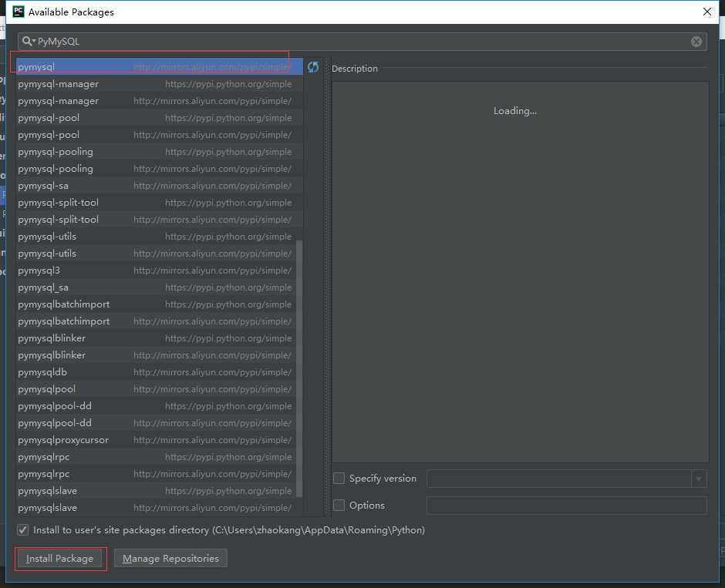This screenshot has height=588, width=725.
Task: Select the pymysqldb package
Action: 157,371
